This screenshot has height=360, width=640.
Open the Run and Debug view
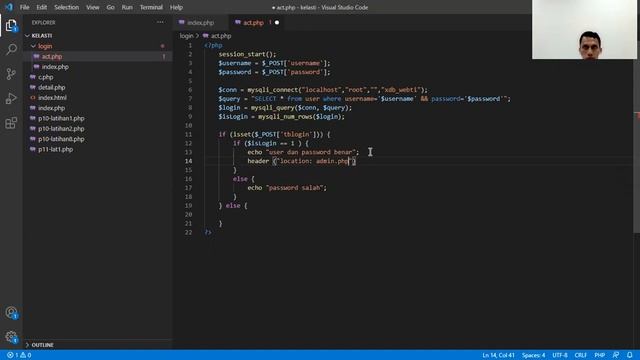(x=11, y=98)
